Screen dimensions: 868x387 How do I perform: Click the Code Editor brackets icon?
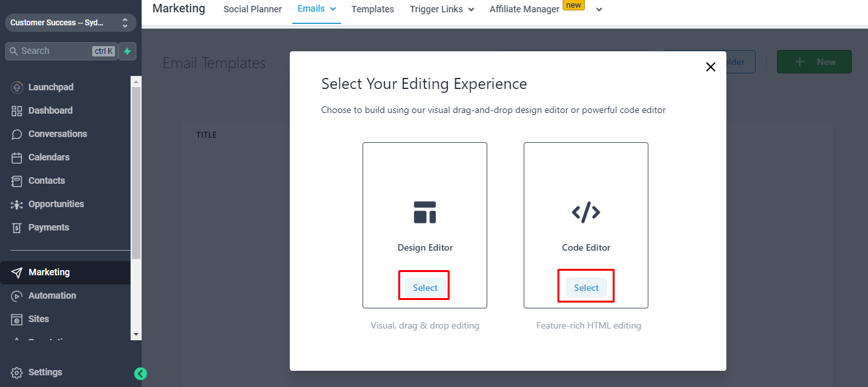click(586, 212)
